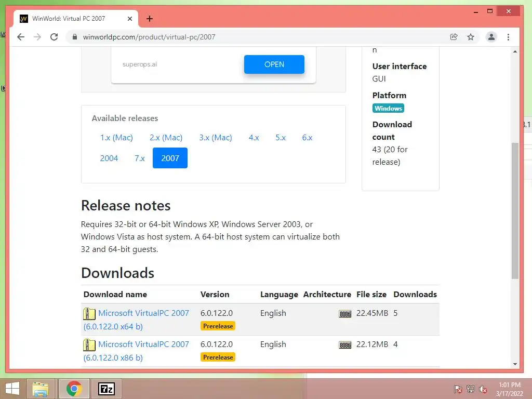Image resolution: width=532 pixels, height=399 pixels.
Task: Open File Explorer from the taskbar
Action: pyautogui.click(x=41, y=389)
